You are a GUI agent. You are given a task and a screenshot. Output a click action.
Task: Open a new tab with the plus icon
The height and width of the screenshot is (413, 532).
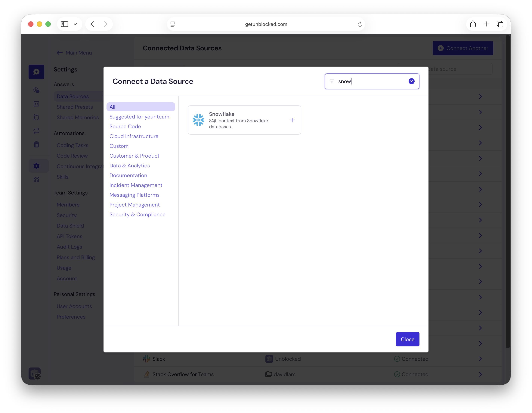[x=486, y=24]
